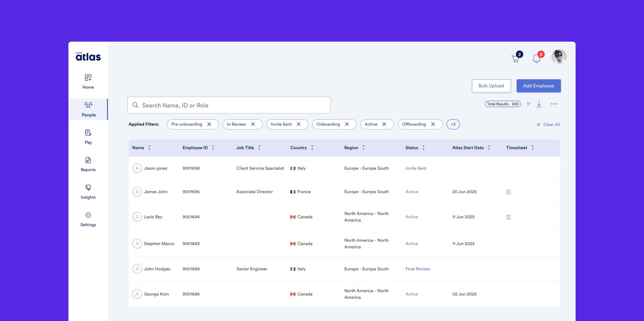Sort by Status column
The image size is (644, 321).
pyautogui.click(x=423, y=148)
